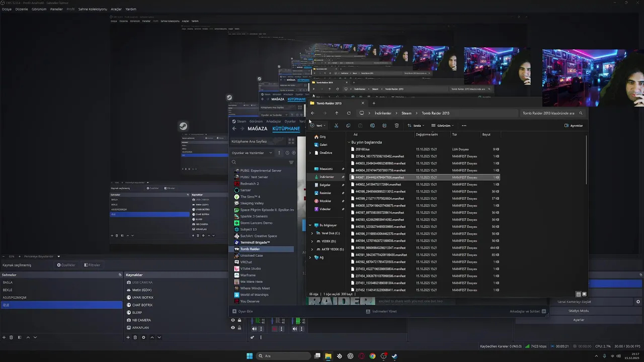Toggle visibility eye of ARKAPLAN source

pyautogui.click(x=233, y=328)
